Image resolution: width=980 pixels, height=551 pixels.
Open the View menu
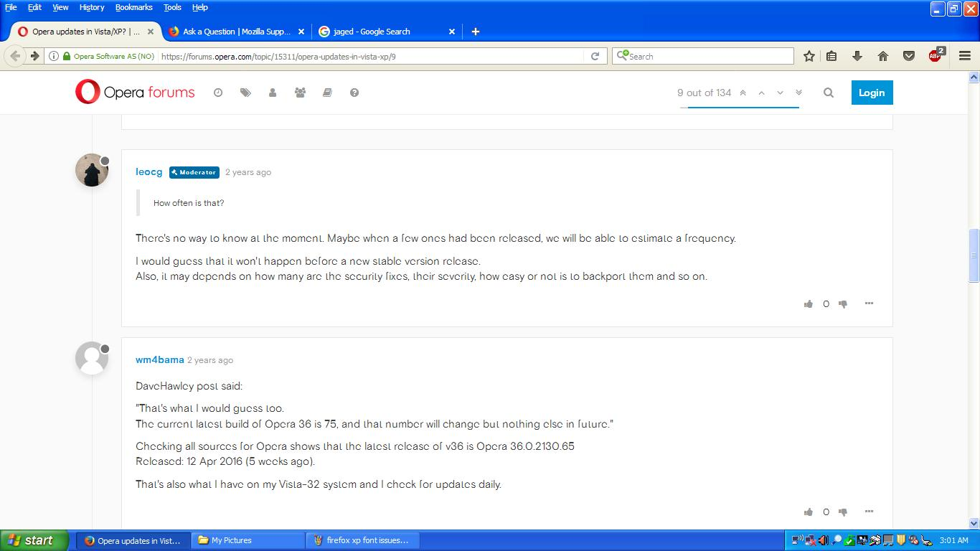[x=60, y=7]
